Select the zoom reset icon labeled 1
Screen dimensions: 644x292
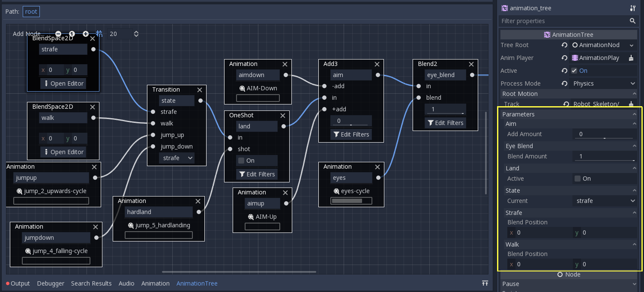(x=72, y=34)
